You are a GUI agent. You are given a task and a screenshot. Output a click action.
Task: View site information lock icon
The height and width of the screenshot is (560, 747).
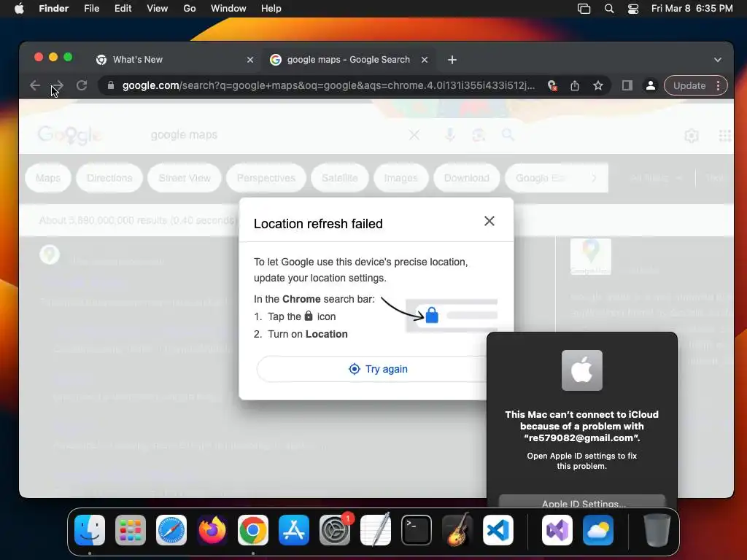point(111,86)
